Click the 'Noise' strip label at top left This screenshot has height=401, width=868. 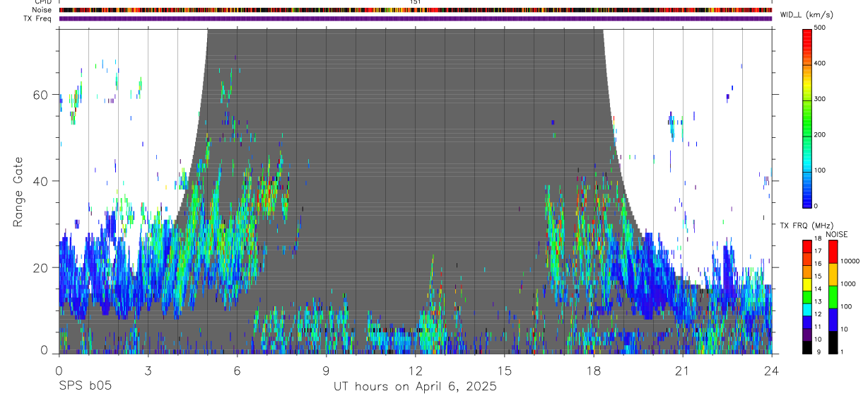point(42,10)
